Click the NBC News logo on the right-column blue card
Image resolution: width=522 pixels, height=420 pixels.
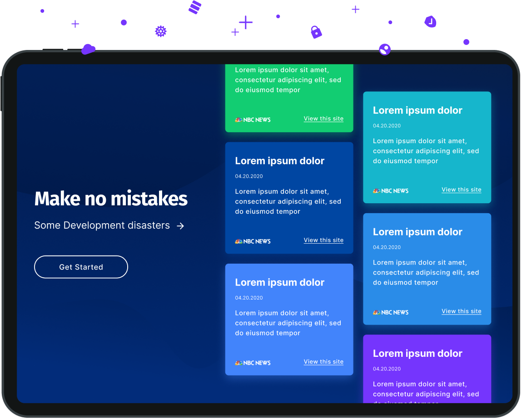point(391,312)
